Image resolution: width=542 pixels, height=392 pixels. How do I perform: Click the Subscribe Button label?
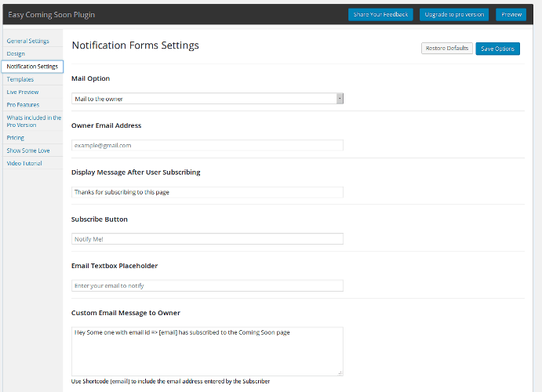[100, 220]
